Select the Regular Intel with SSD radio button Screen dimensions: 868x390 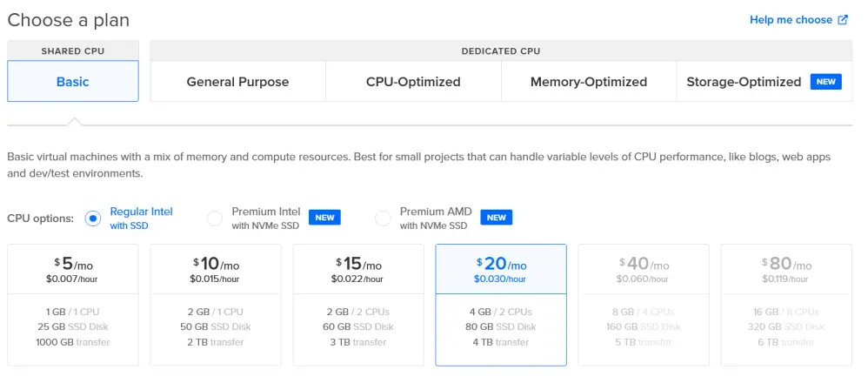click(x=93, y=219)
